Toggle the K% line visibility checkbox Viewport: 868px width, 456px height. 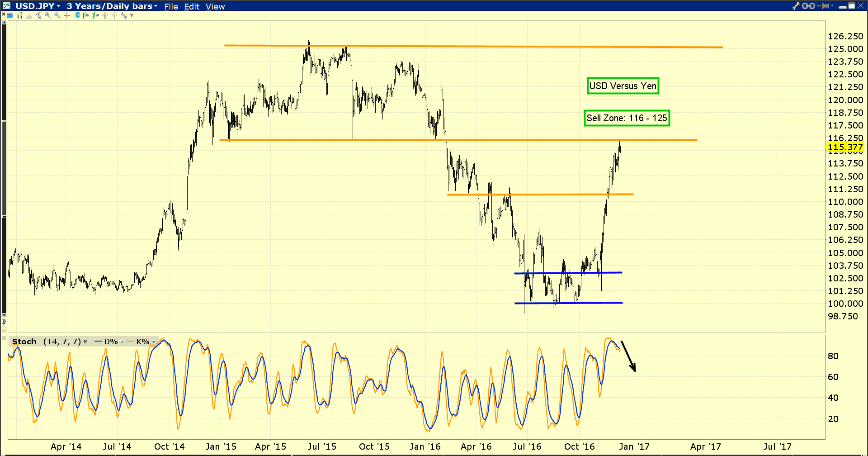pos(154,342)
